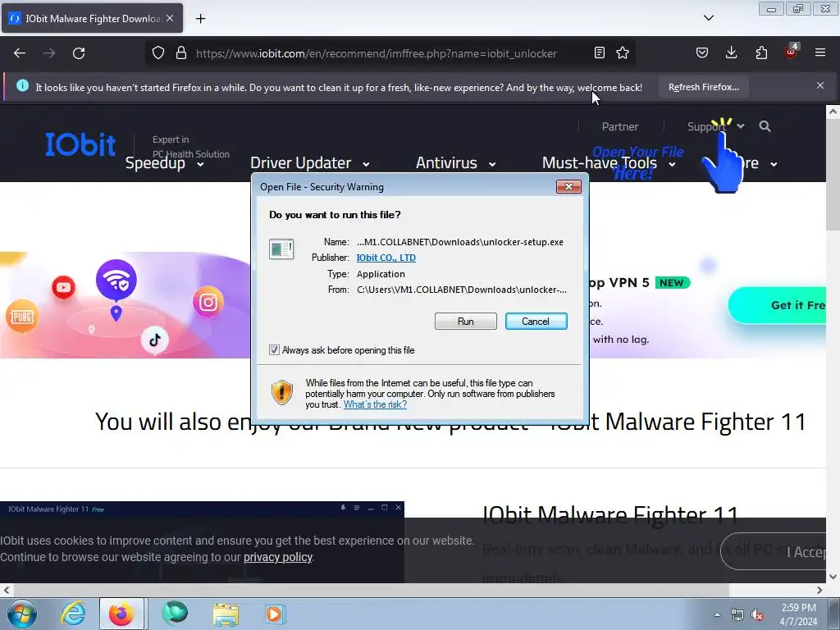View site security via the padlock icon
840x630 pixels.
(181, 53)
